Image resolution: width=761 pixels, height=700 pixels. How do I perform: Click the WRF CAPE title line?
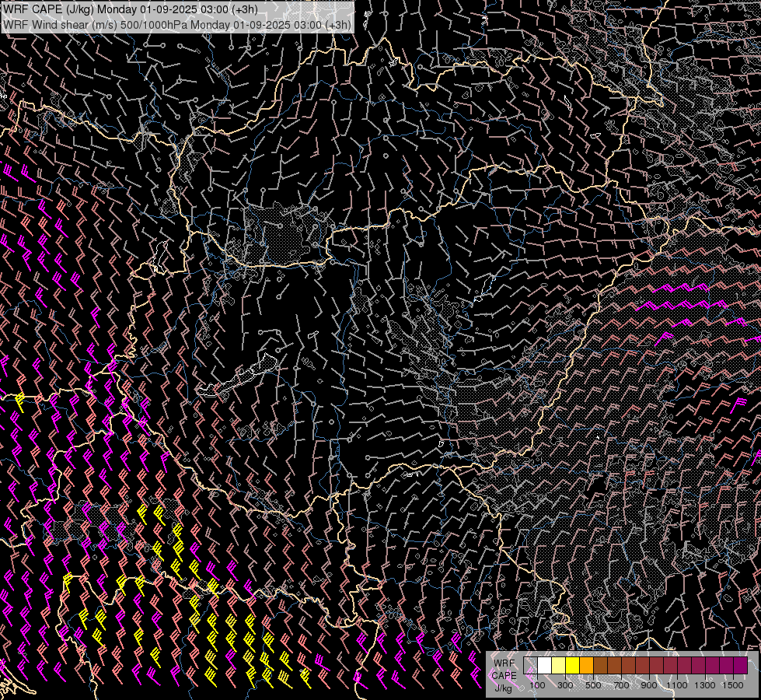coord(130,9)
